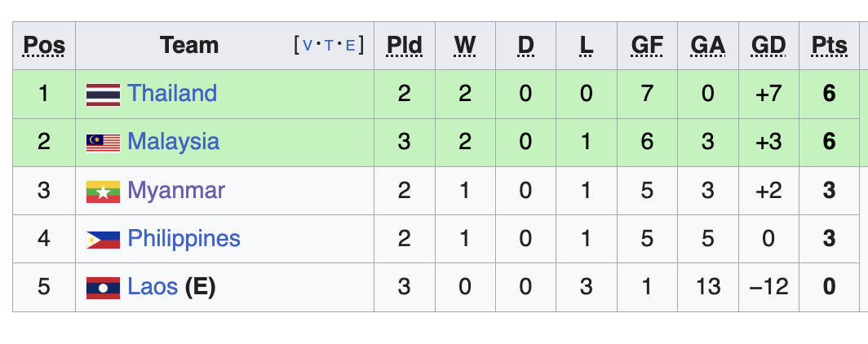Click the Laos flag icon

pos(103,288)
